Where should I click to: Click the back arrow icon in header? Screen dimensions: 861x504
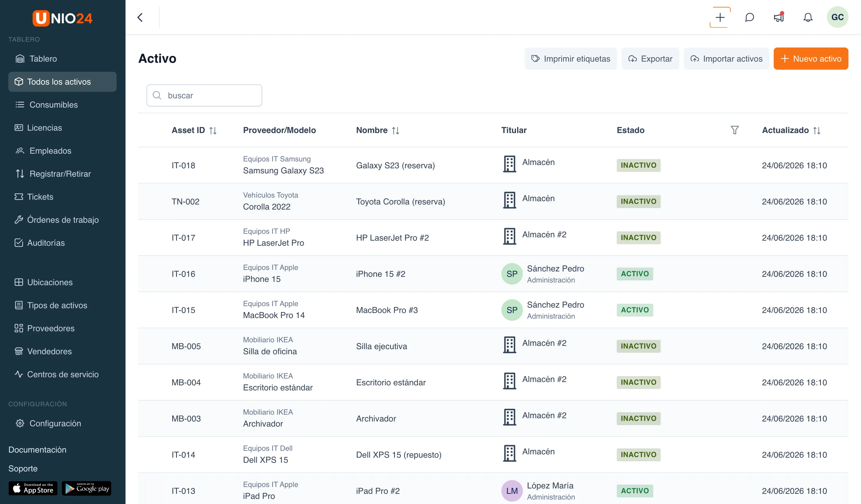coord(140,17)
